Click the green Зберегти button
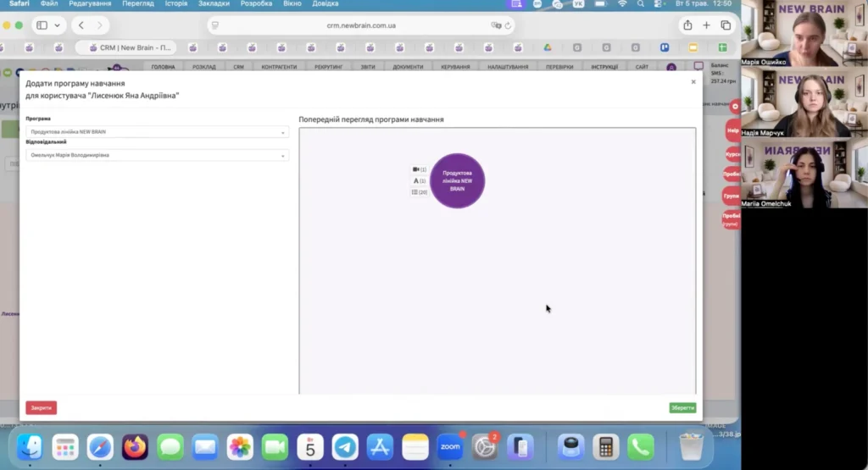This screenshot has width=868, height=470. [682, 408]
